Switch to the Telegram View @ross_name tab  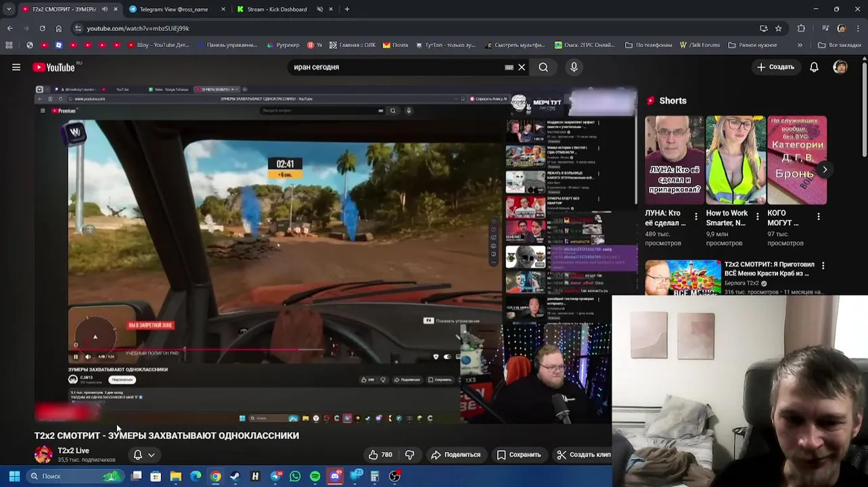(x=177, y=9)
